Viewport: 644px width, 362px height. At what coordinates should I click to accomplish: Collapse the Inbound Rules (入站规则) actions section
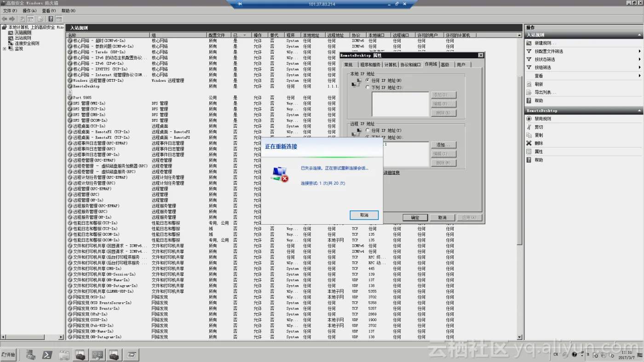click(x=639, y=35)
